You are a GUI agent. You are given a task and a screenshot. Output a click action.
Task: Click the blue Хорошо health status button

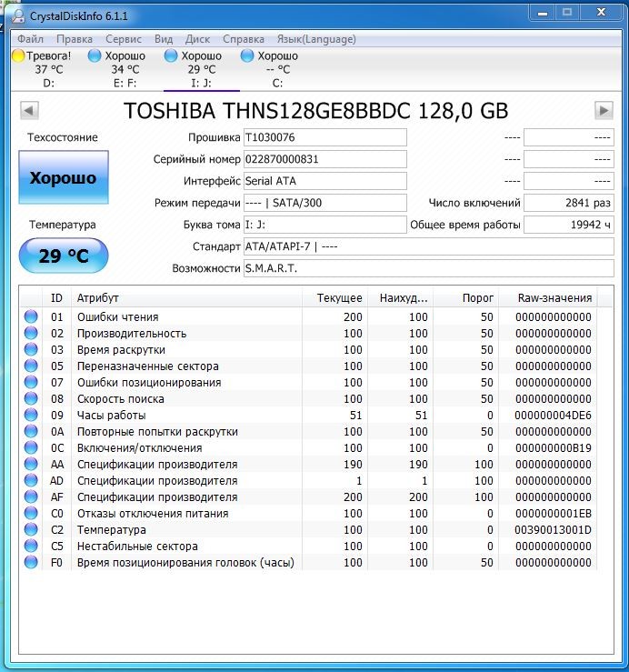click(64, 177)
